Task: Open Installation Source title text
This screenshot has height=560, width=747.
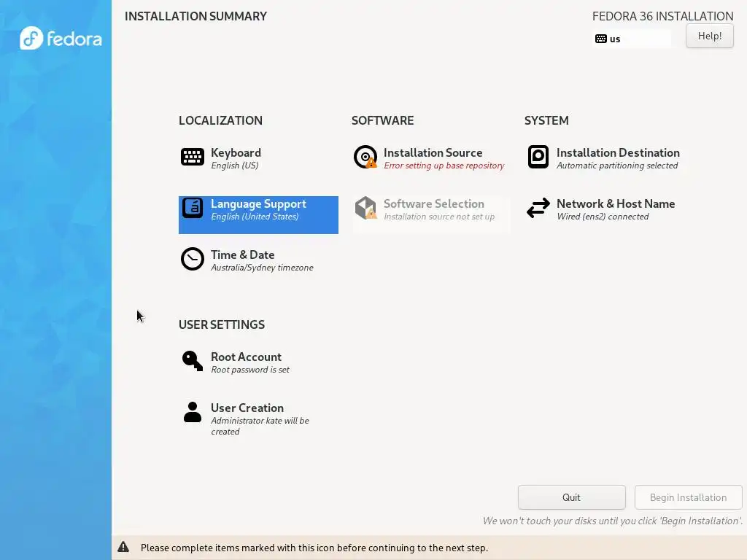Action: click(433, 153)
